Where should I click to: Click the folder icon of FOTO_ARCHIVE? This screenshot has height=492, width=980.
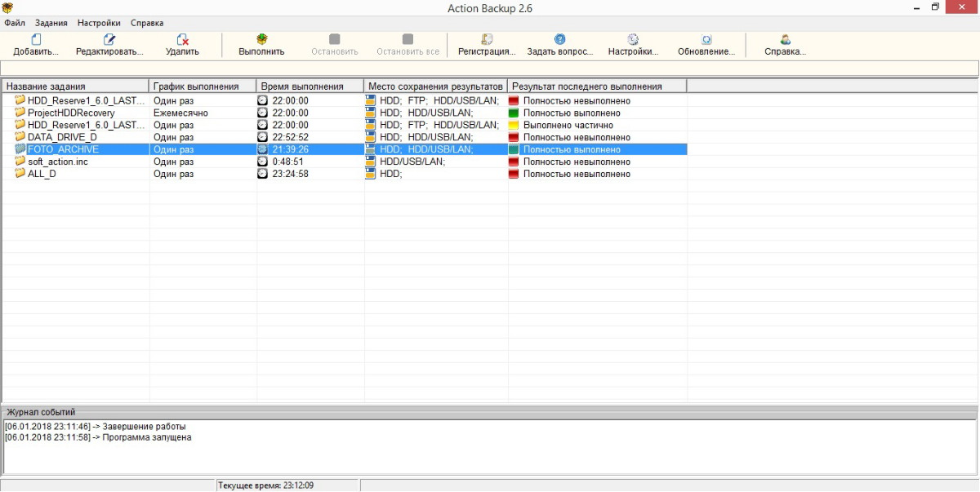click(20, 149)
